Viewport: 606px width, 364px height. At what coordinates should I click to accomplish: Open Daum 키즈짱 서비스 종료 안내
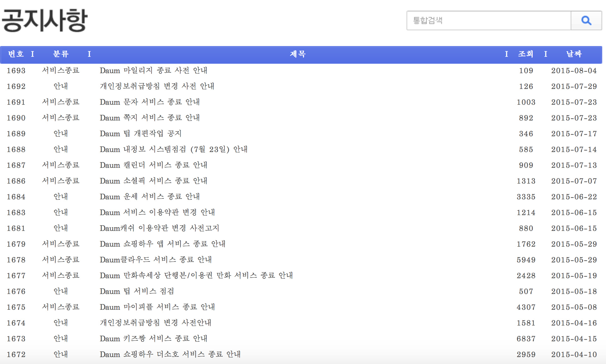[153, 339]
